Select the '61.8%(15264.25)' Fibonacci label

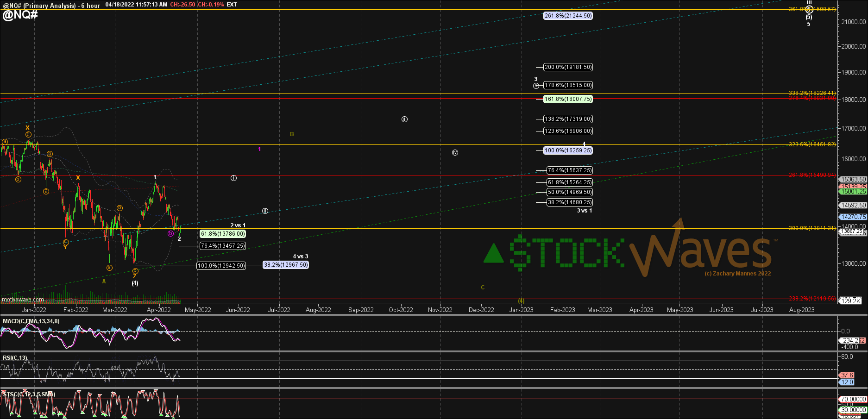point(570,182)
